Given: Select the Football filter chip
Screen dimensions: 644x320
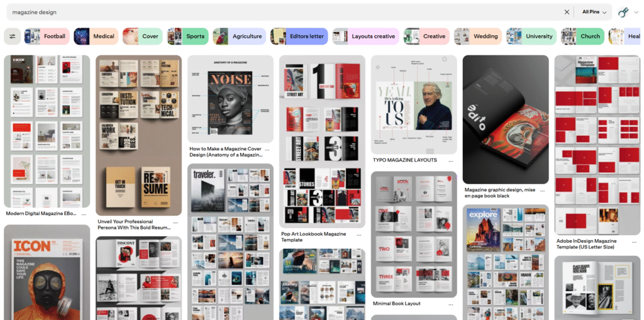Looking at the screenshot, I should (x=47, y=36).
